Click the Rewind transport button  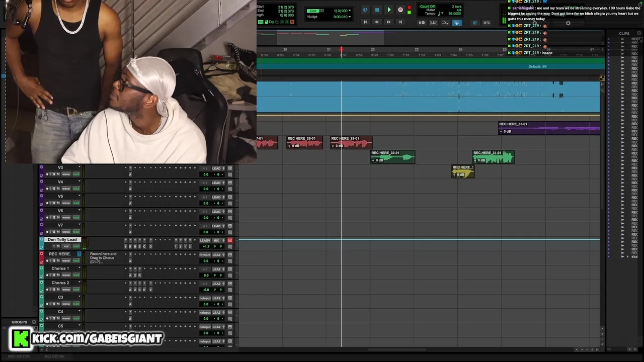pos(376,22)
